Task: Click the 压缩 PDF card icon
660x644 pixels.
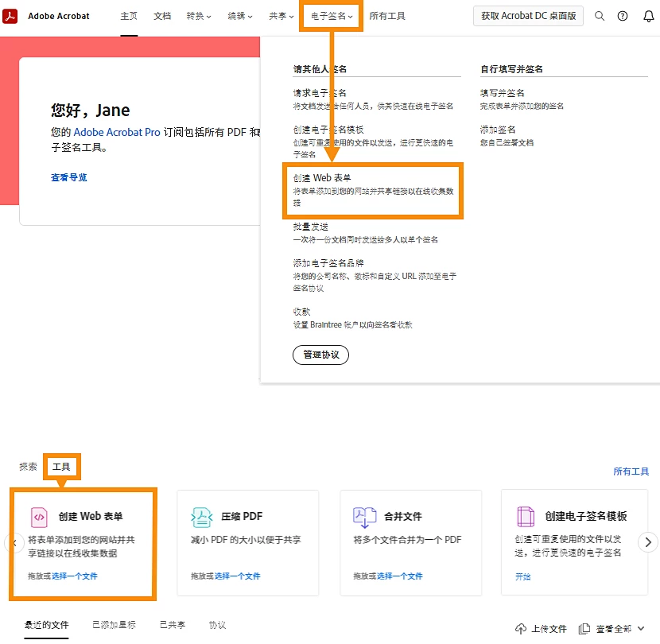Action: click(x=202, y=518)
